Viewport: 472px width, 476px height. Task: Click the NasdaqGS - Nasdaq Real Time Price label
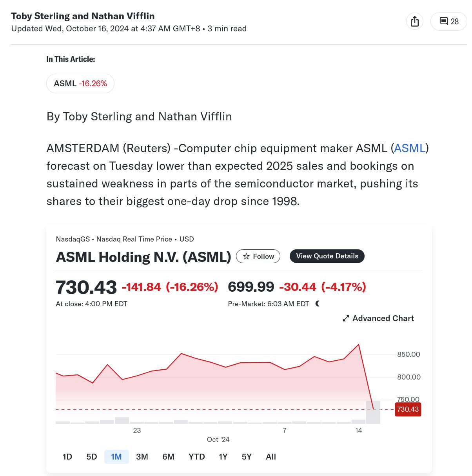pyautogui.click(x=114, y=239)
